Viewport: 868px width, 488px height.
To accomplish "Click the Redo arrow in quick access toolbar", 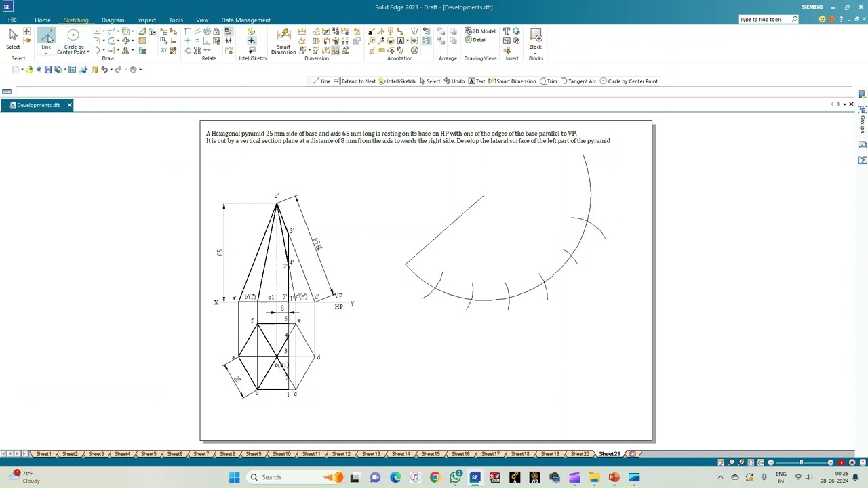I will click(118, 69).
